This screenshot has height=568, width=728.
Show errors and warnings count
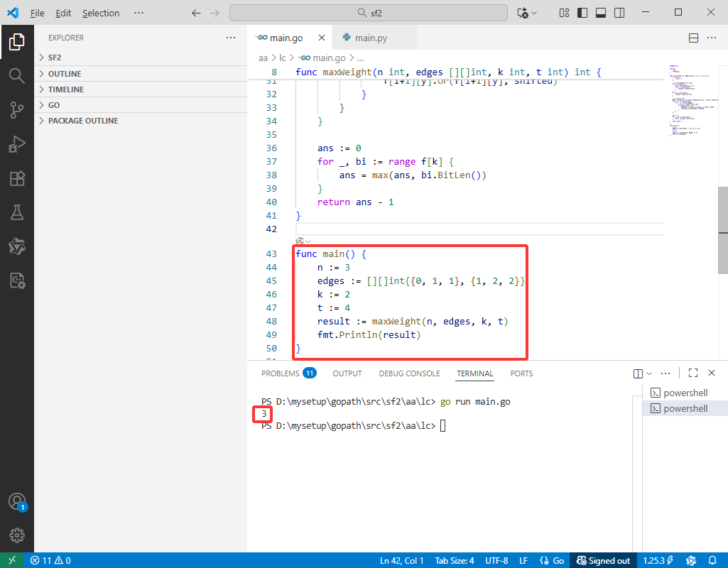tap(50, 561)
